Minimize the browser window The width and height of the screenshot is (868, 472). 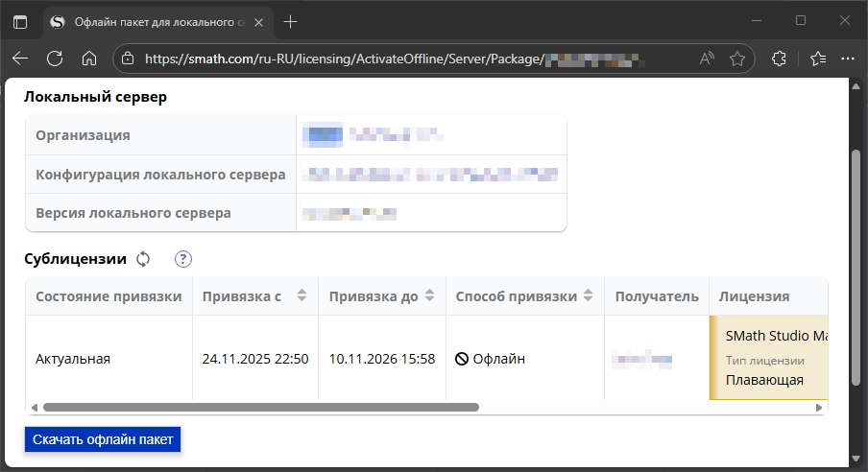click(757, 20)
